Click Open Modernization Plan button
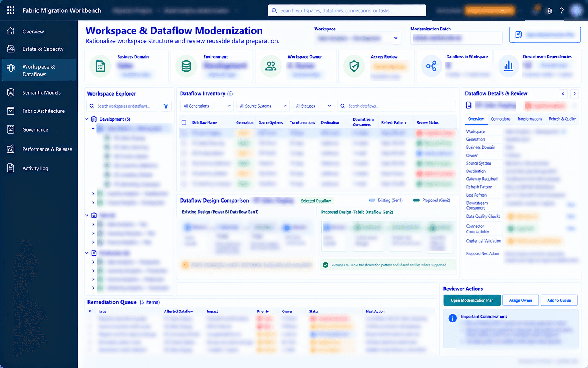 472,300
